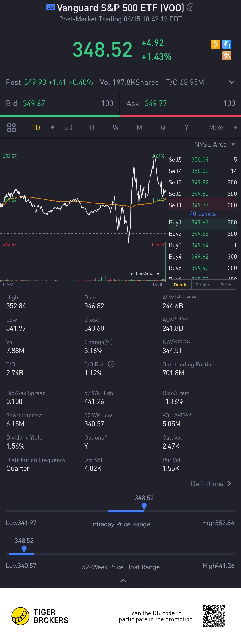Open the 40 Levels depth link
The image size is (241, 644).
(x=203, y=214)
